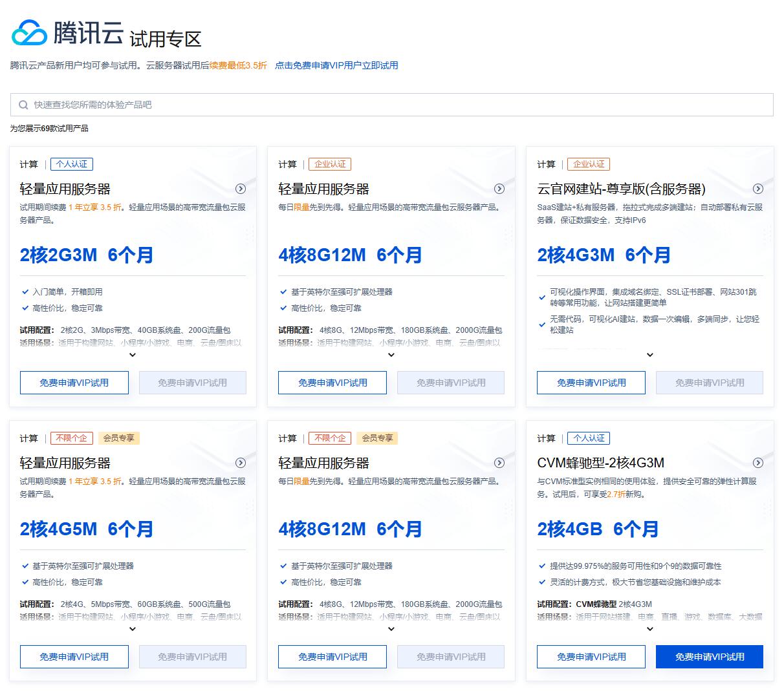The height and width of the screenshot is (691, 784).
Task: Click outlined 免费申请VIP试用 on 不限个企 4核8G12M card
Action: [332, 657]
